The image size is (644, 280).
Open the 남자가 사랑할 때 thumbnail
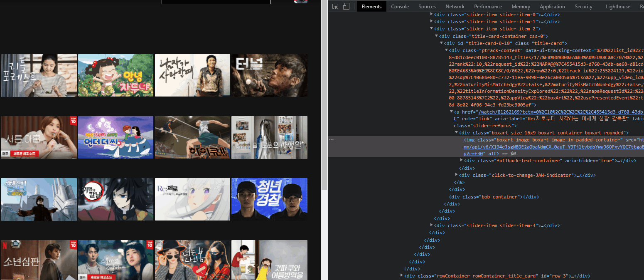[192, 75]
